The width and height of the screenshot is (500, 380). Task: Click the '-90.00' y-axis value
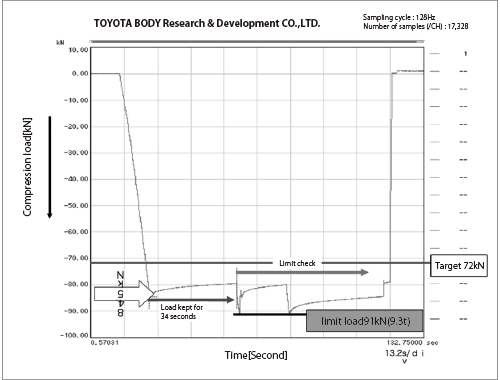(77, 311)
